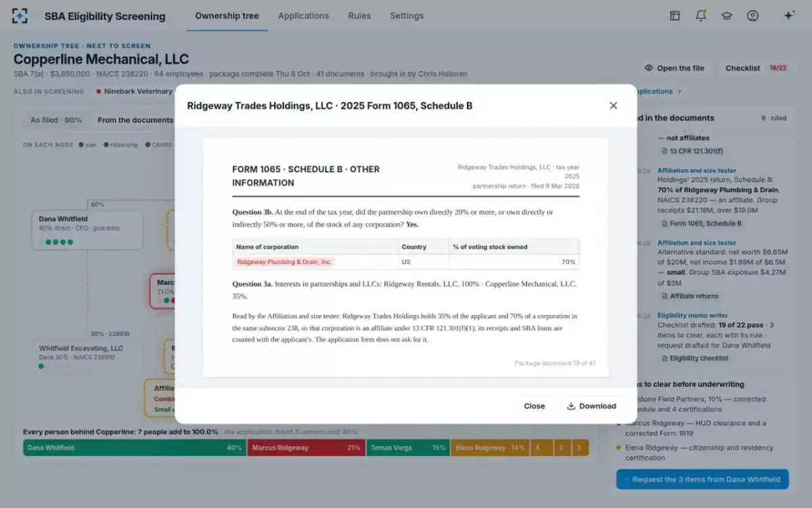
Task: Switch the tree view to From the documents
Action: click(x=135, y=120)
